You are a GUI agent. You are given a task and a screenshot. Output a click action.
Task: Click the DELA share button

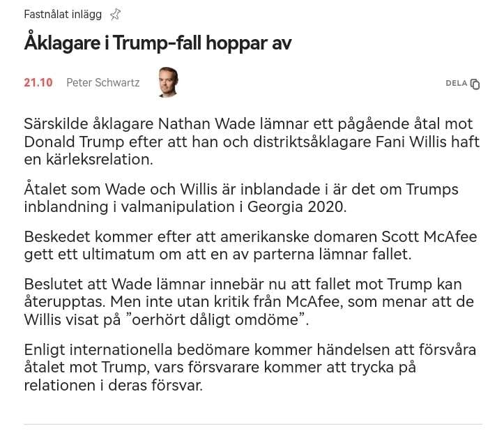[457, 83]
